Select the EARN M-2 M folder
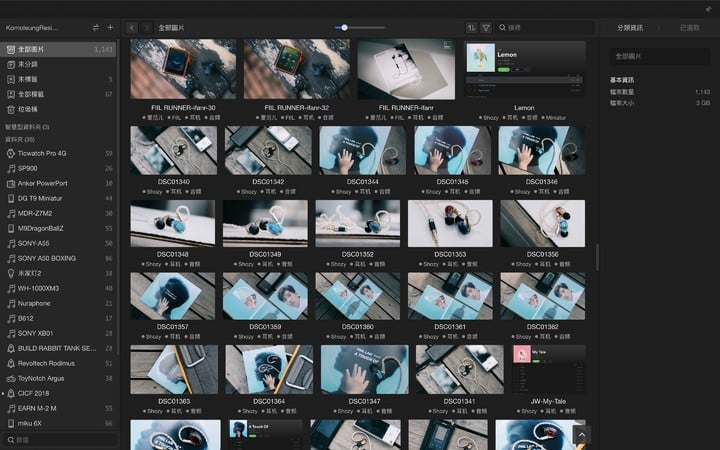The image size is (720, 450). pyautogui.click(x=58, y=408)
